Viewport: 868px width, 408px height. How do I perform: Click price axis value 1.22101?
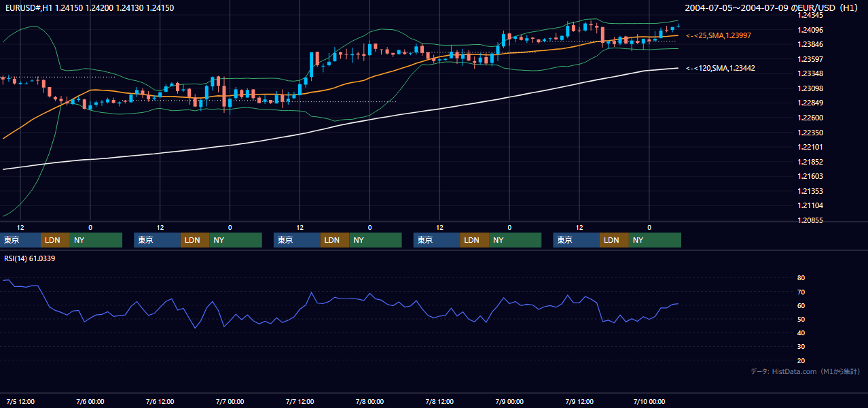coord(810,147)
